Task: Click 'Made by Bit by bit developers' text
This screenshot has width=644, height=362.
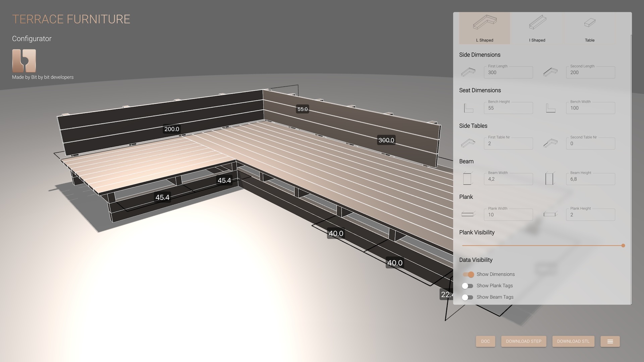Action: (43, 77)
